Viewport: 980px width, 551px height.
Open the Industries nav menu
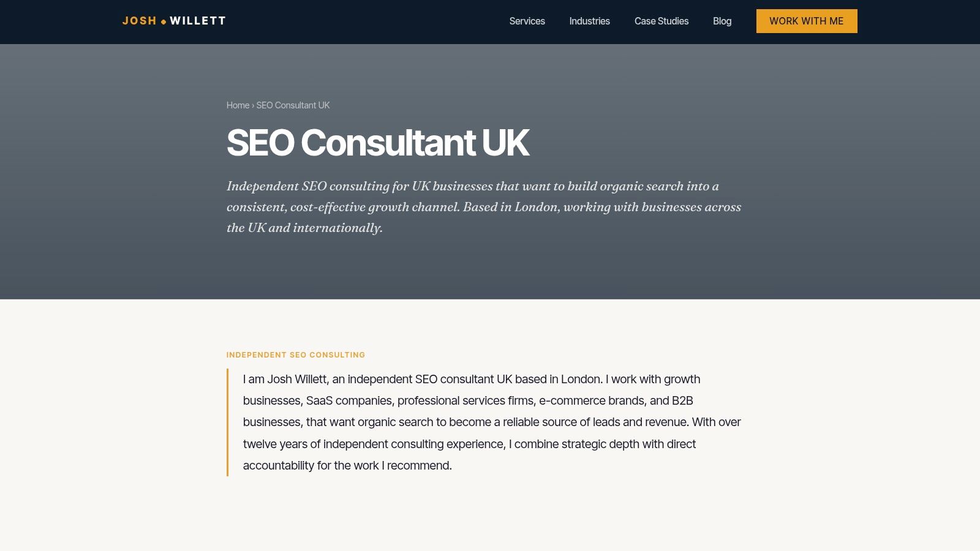[589, 21]
